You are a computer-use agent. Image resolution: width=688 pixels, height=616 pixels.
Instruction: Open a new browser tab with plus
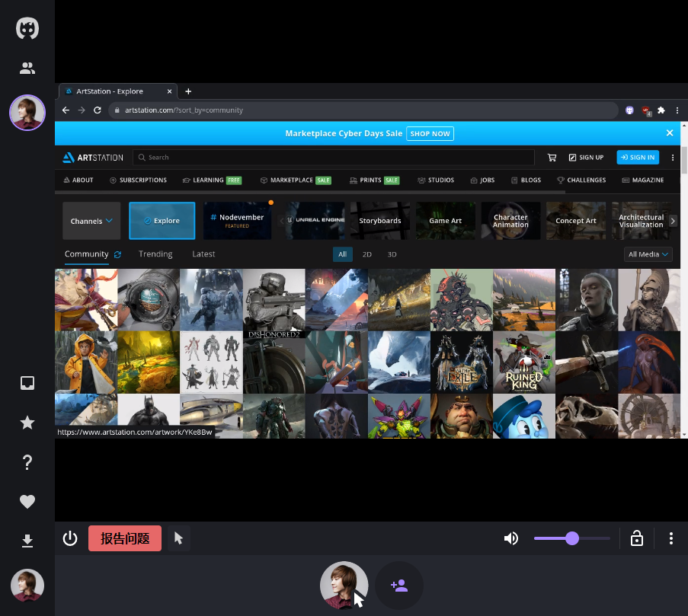coord(188,91)
